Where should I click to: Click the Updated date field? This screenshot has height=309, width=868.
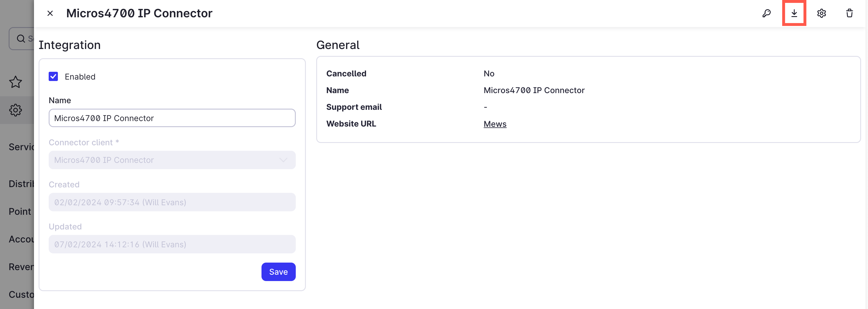(172, 244)
